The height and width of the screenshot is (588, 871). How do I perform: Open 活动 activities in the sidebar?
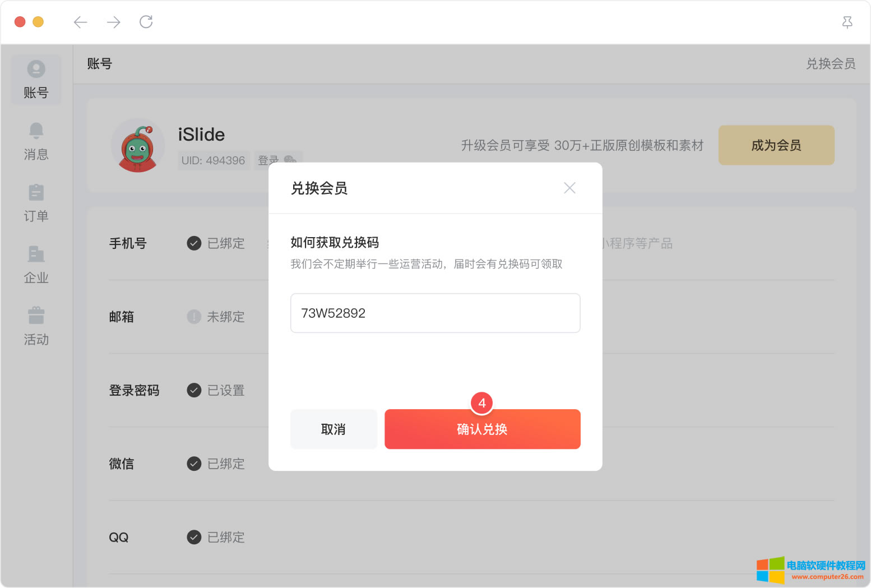36,327
